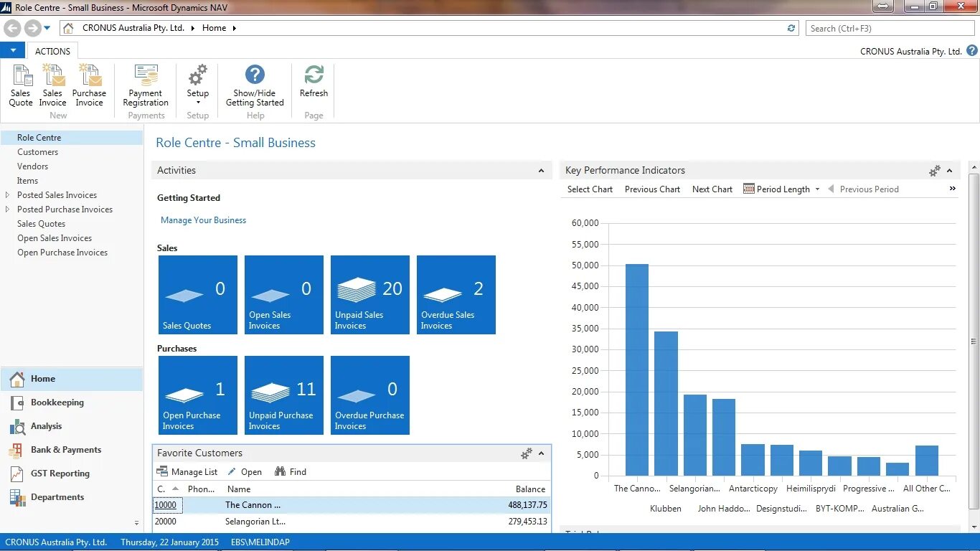Click the Manage Your Business link

(203, 220)
